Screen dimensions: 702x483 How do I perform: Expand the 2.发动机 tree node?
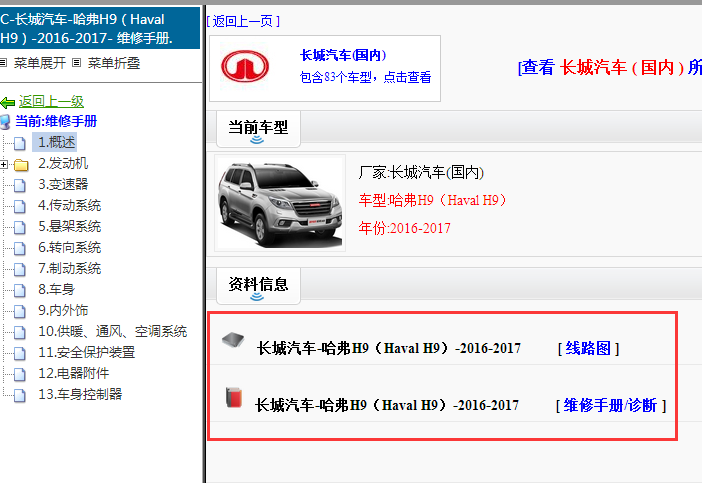click(x=4, y=164)
